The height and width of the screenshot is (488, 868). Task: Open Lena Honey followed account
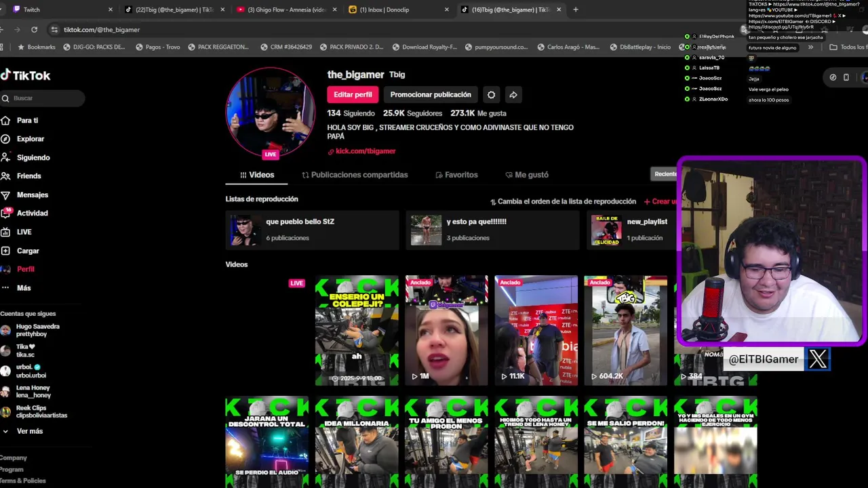coord(27,391)
